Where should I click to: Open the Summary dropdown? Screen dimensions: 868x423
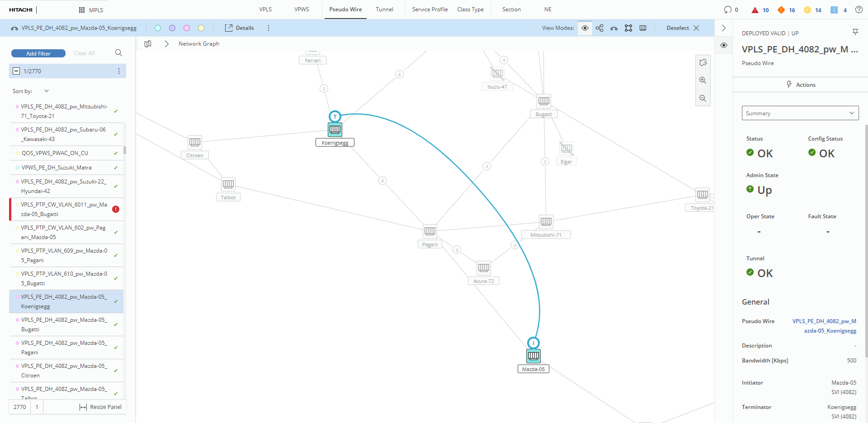click(x=800, y=113)
